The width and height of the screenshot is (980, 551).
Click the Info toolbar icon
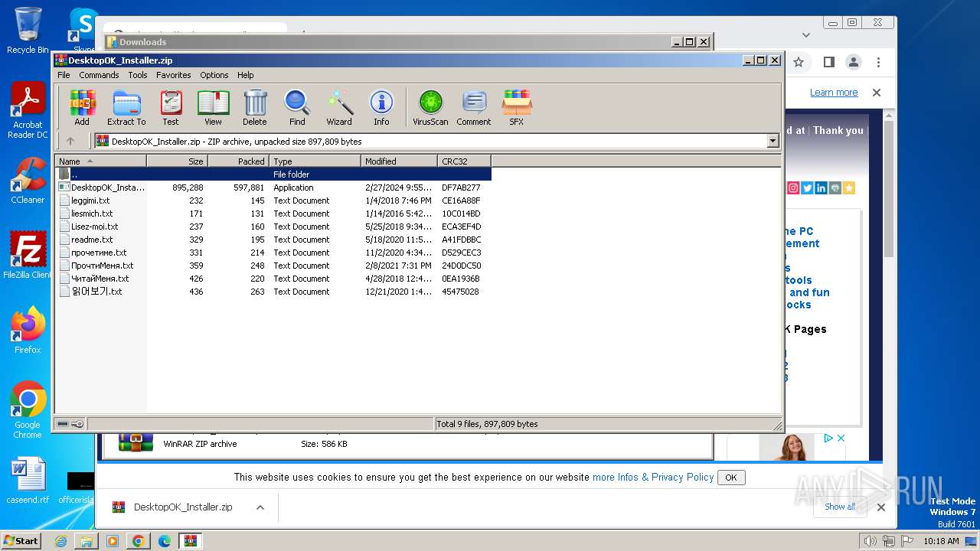pos(381,107)
